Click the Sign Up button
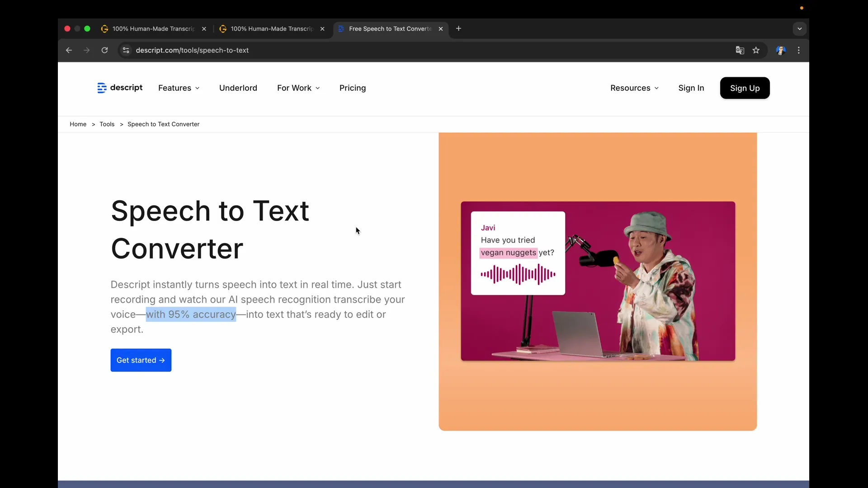 [x=745, y=88]
